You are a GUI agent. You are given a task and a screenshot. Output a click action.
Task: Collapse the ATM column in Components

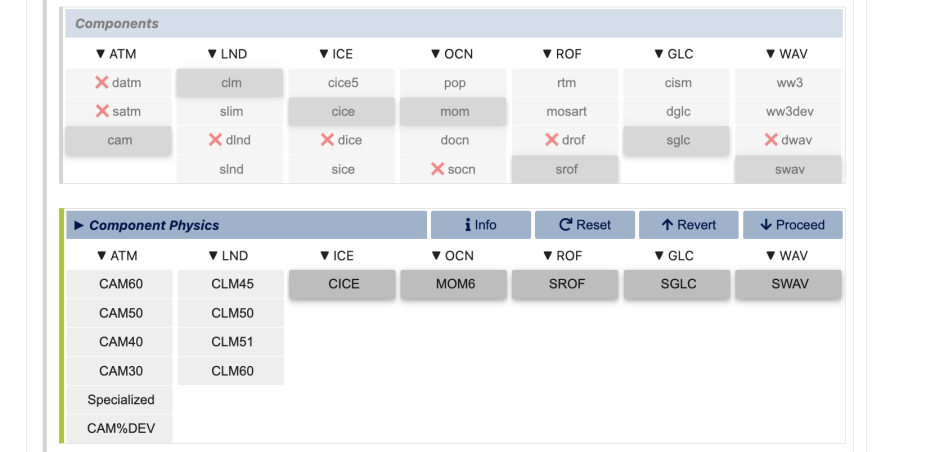coord(116,54)
